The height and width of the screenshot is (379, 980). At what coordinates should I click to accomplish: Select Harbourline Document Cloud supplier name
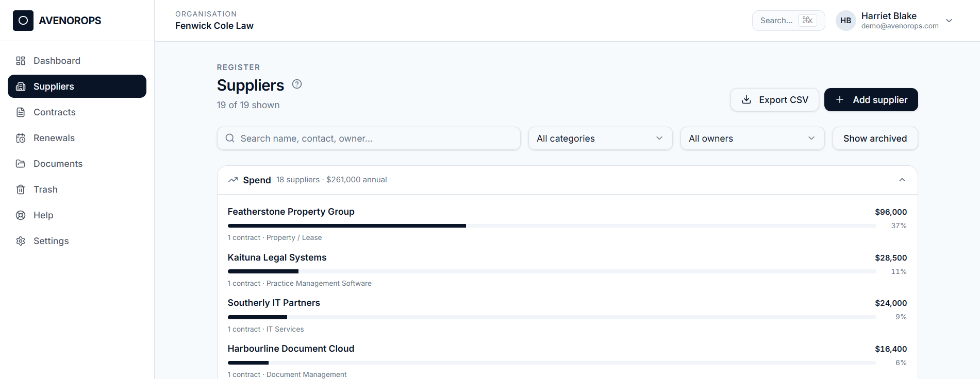click(x=291, y=349)
